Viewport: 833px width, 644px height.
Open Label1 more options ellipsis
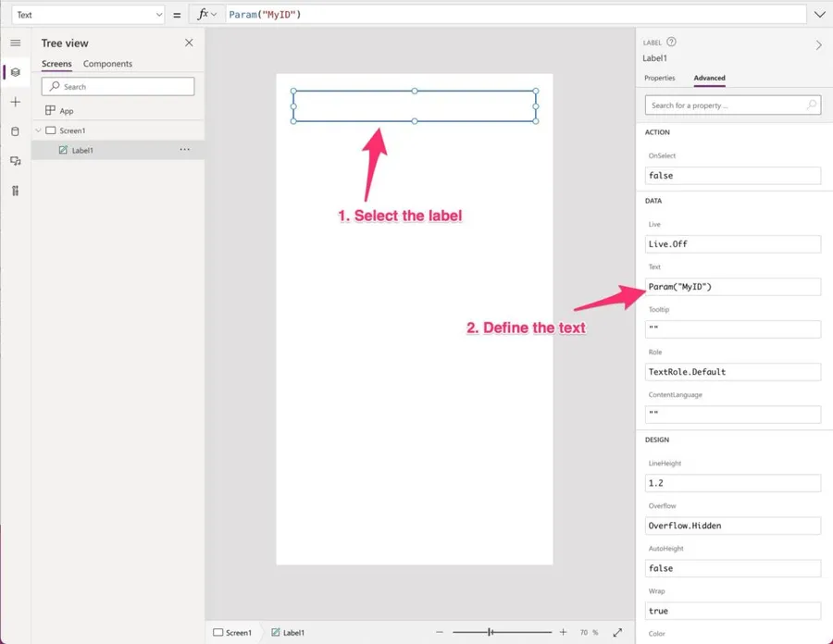(x=185, y=150)
